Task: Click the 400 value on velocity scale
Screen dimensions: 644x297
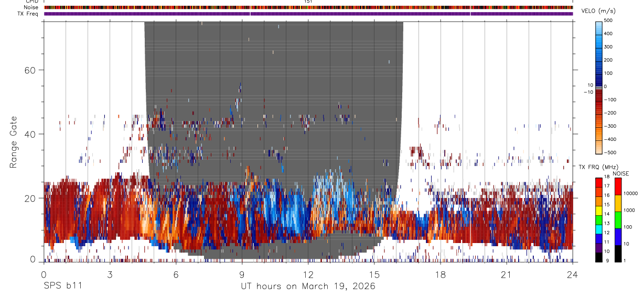Action: pos(609,34)
